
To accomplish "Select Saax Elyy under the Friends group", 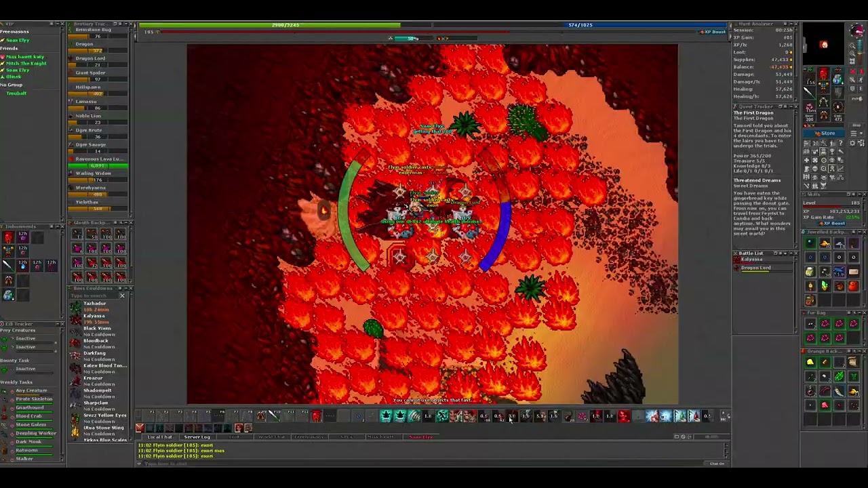I will pyautogui.click(x=18, y=70).
